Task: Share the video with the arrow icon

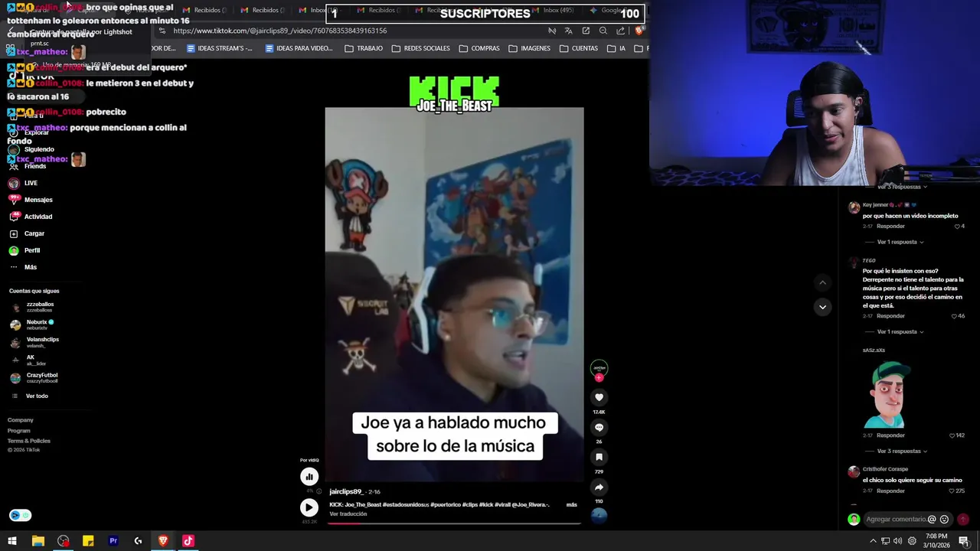Action: pyautogui.click(x=599, y=487)
